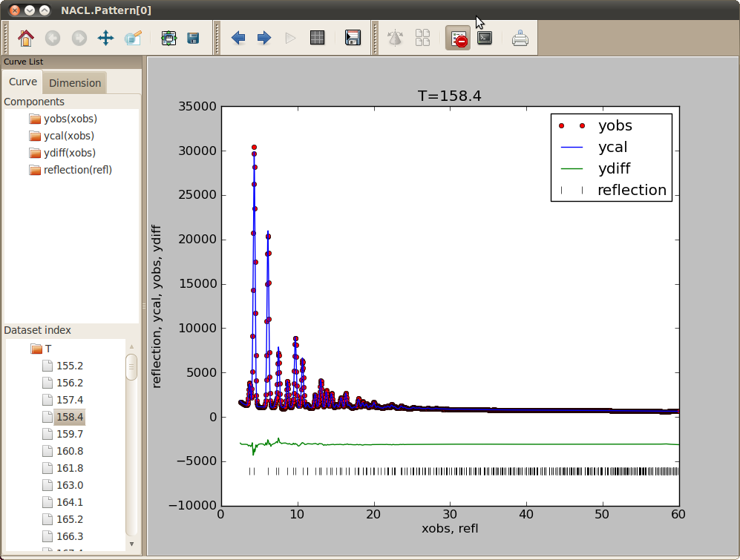This screenshot has width=740, height=560.
Task: Switch to the Dimension tab
Action: point(75,83)
